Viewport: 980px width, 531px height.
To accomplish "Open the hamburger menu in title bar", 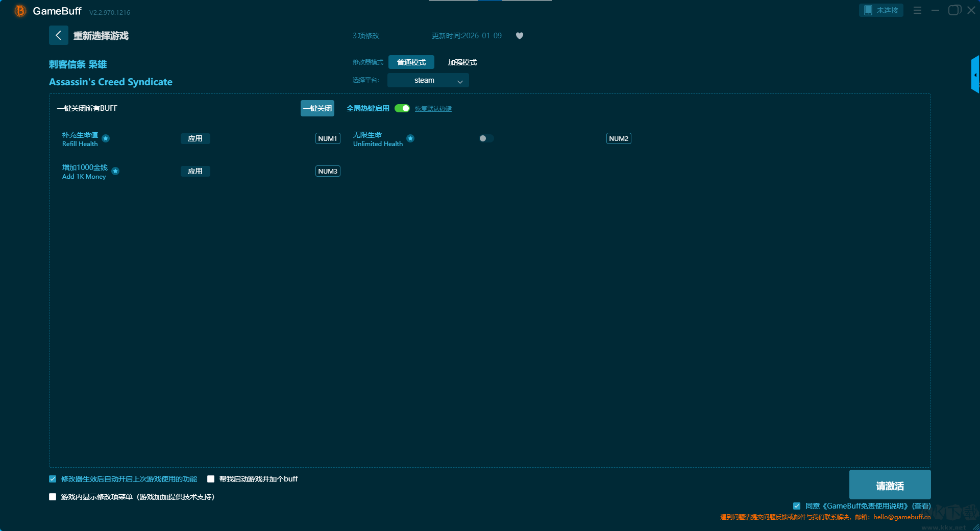I will (917, 10).
